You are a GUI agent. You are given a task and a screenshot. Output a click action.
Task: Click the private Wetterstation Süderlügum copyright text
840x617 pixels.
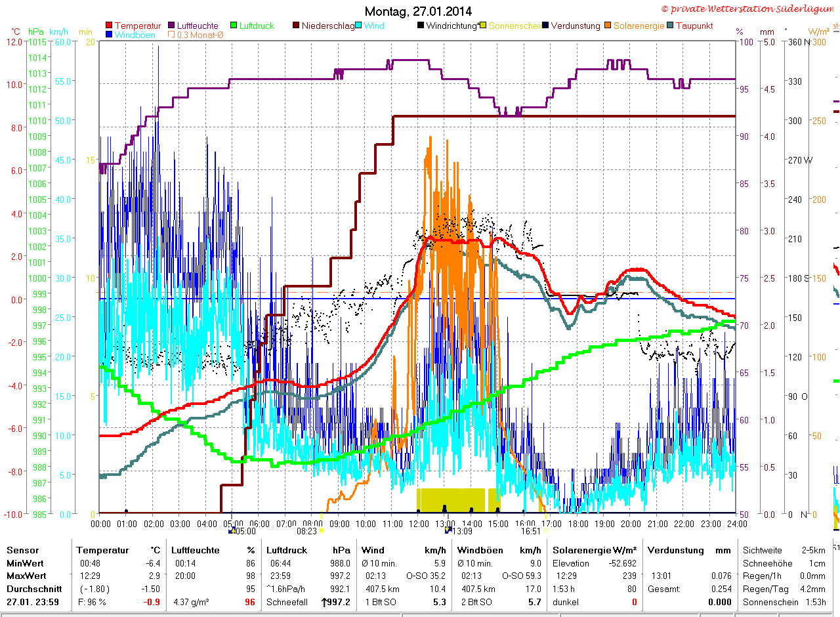coord(749,9)
